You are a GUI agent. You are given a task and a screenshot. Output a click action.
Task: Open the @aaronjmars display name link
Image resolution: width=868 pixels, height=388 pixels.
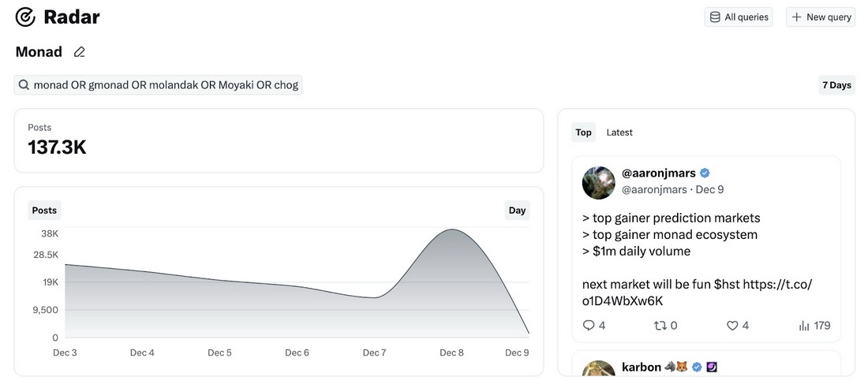pos(658,173)
